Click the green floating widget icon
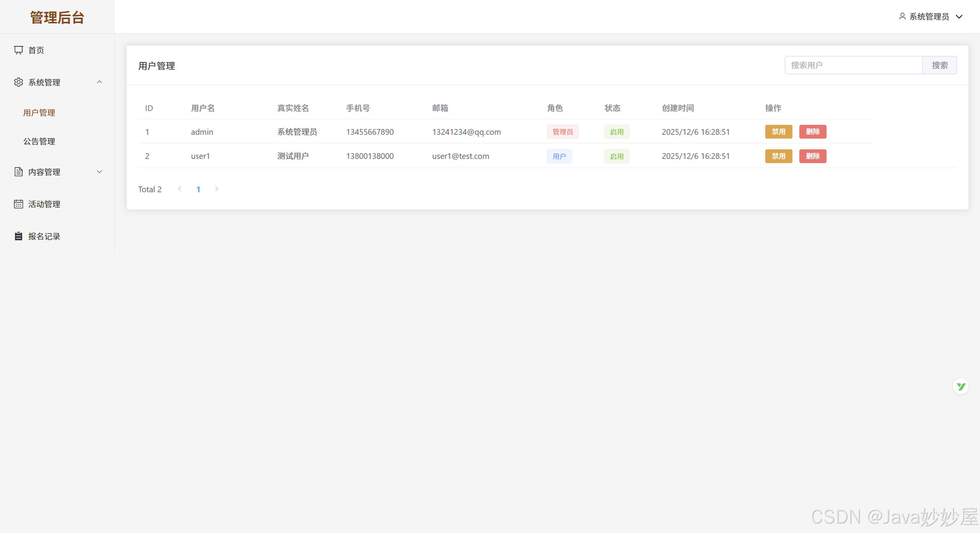980x533 pixels. tap(961, 386)
